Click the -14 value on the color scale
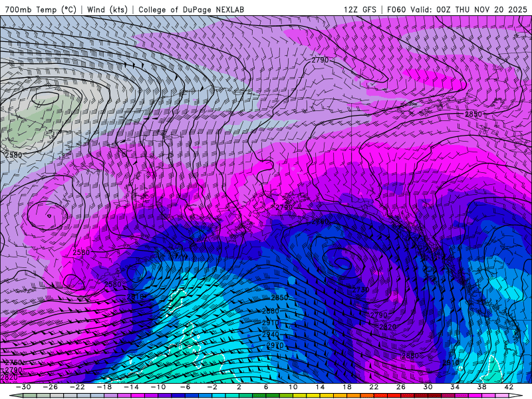The image size is (532, 399). pyautogui.click(x=131, y=387)
